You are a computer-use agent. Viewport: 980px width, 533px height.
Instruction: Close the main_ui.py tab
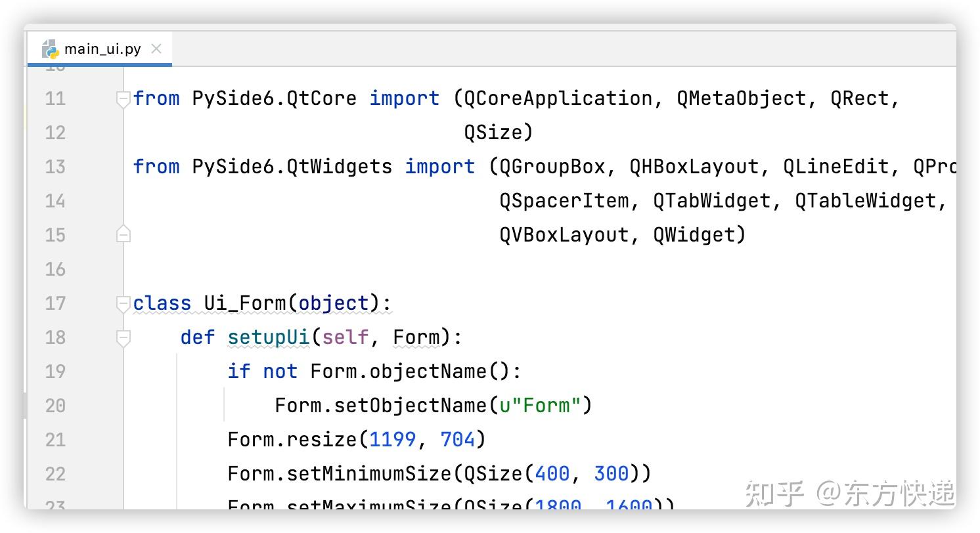[x=156, y=48]
